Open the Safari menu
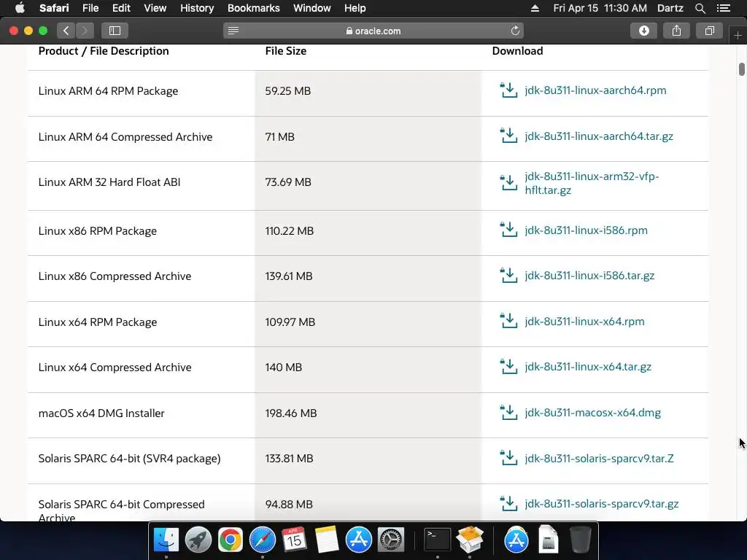Screen dimensions: 747x560 [x=54, y=8]
